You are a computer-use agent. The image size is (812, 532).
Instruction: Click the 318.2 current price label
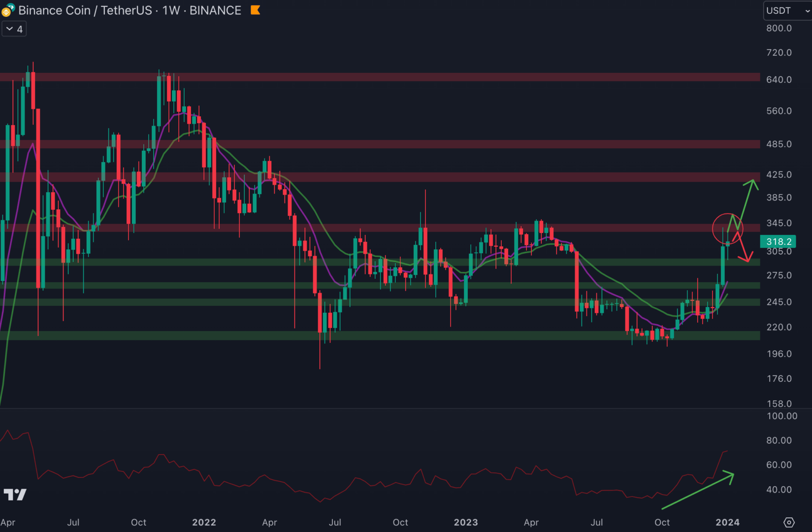[779, 241]
